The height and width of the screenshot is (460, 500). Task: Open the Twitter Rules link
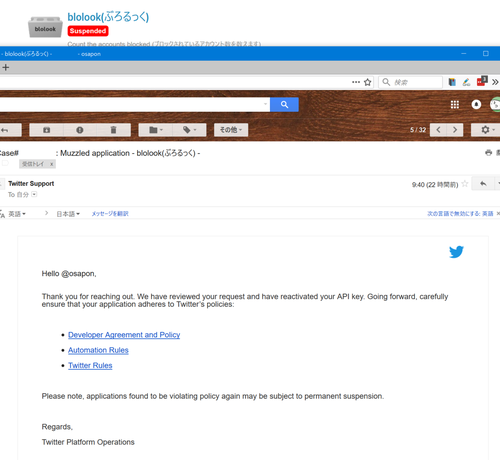90,365
